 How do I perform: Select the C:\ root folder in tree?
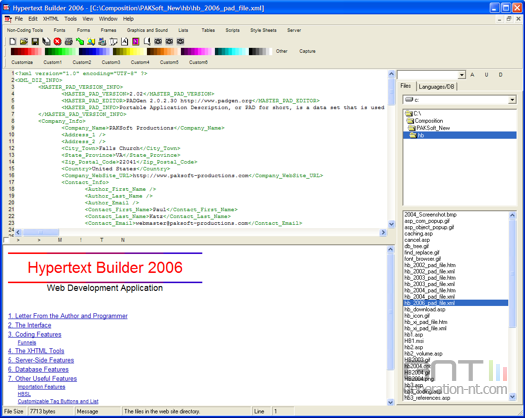(x=417, y=114)
